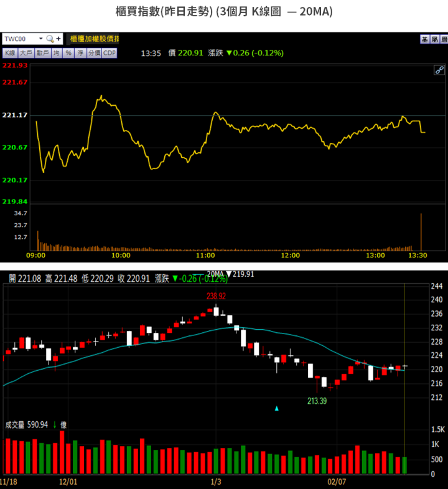The image size is (448, 489).
Task: Click the 02/07 date axis label
Action: coord(337,482)
